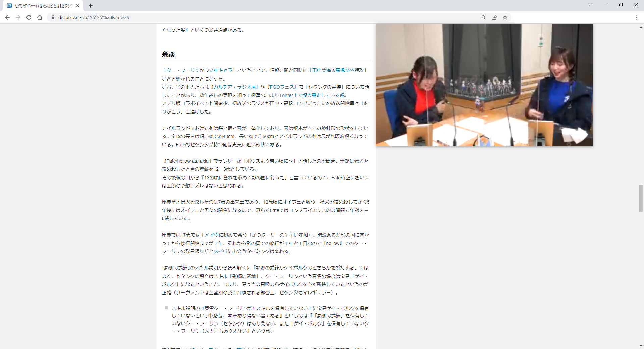Click the vertical scrollbar thumb
Image resolution: width=644 pixels, height=349 pixels.
click(x=641, y=198)
